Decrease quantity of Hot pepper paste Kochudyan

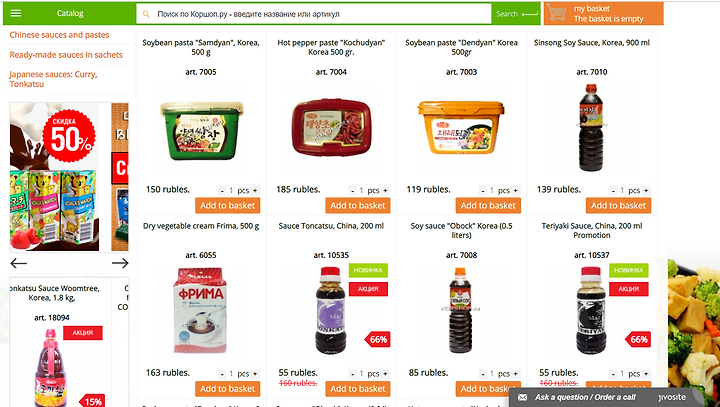[x=353, y=190]
